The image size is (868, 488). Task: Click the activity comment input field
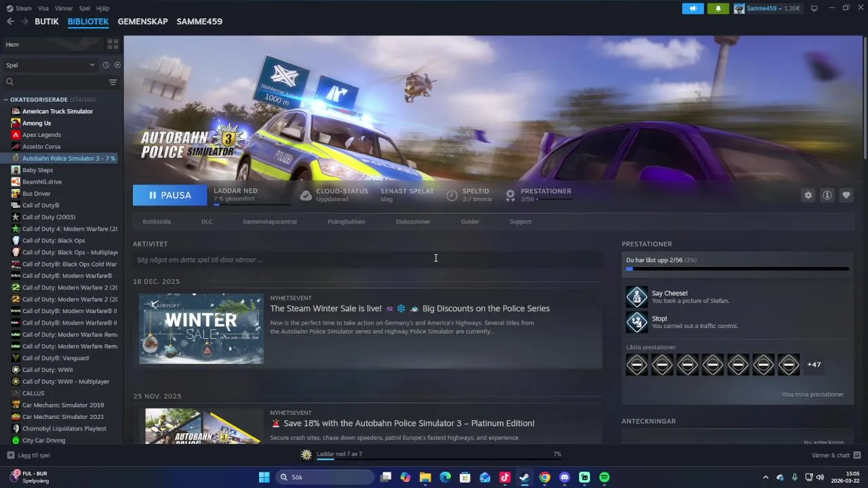pyautogui.click(x=368, y=260)
